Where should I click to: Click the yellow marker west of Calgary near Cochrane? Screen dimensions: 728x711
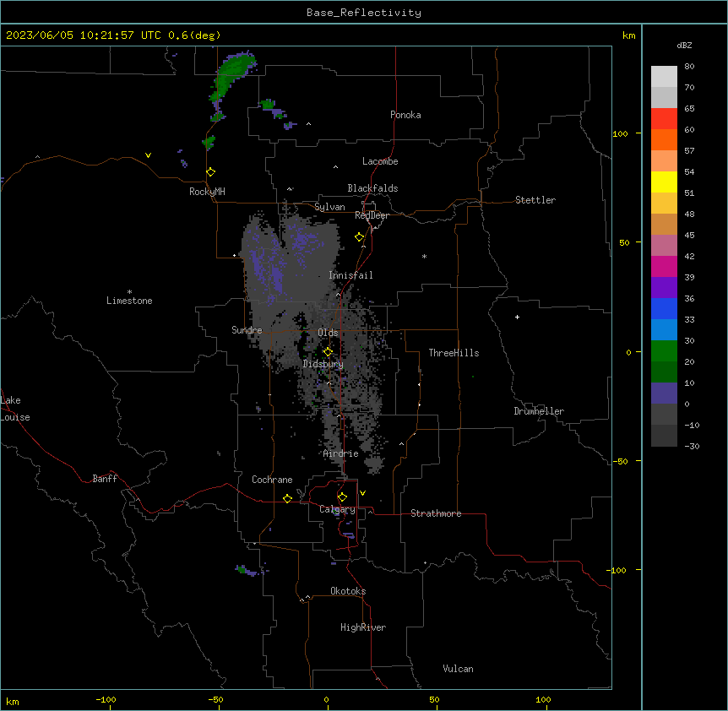(287, 498)
